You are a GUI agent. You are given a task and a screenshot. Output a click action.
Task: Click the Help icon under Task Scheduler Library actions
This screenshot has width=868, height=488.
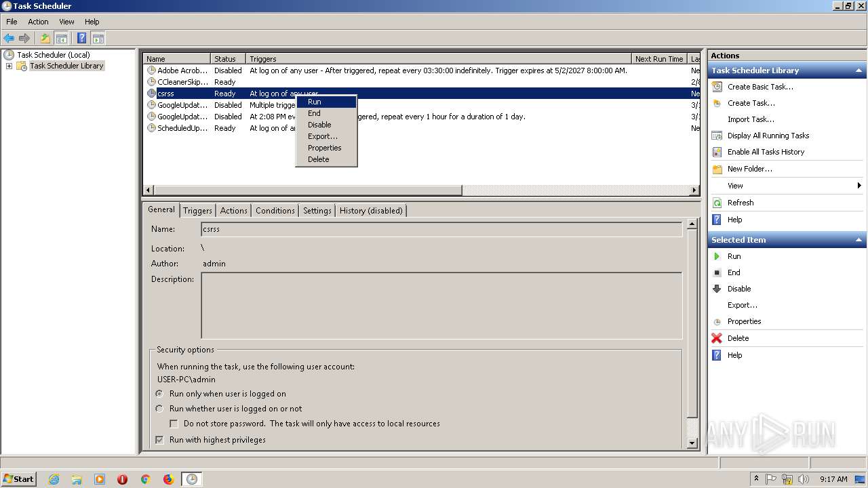point(717,220)
